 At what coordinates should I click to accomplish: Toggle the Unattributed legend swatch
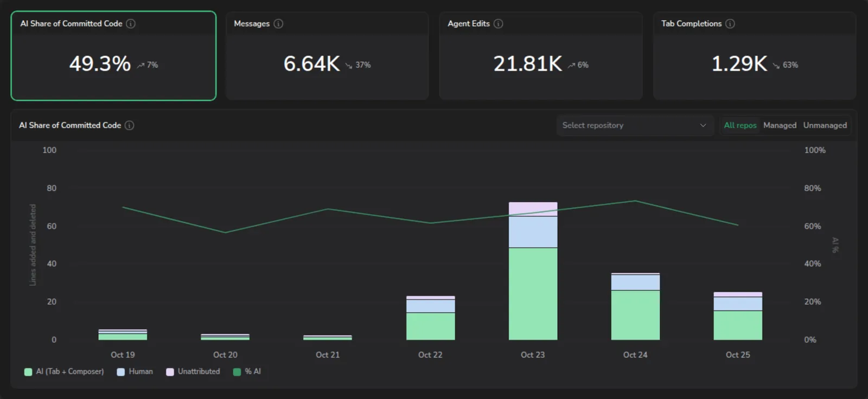click(x=170, y=372)
